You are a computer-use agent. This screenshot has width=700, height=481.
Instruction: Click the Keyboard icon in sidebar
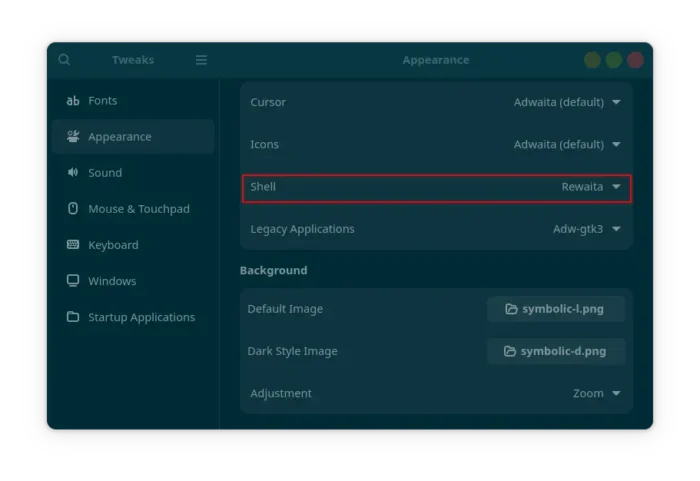coord(72,245)
